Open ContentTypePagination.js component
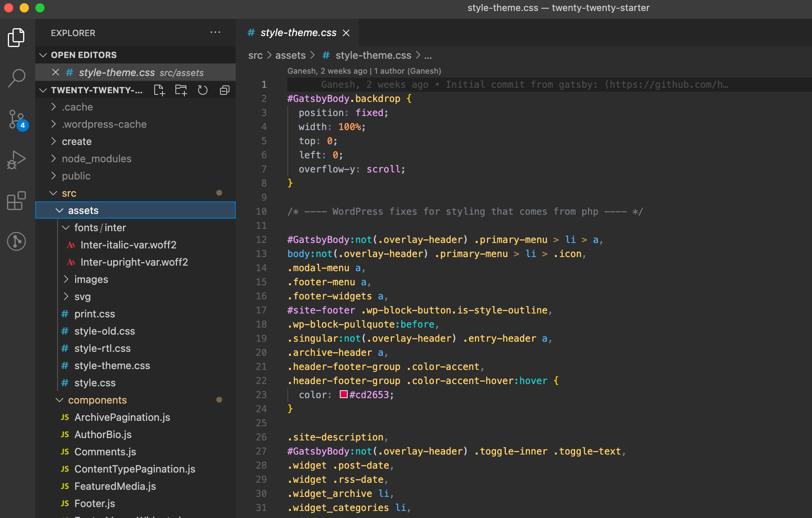812x518 pixels. [135, 469]
